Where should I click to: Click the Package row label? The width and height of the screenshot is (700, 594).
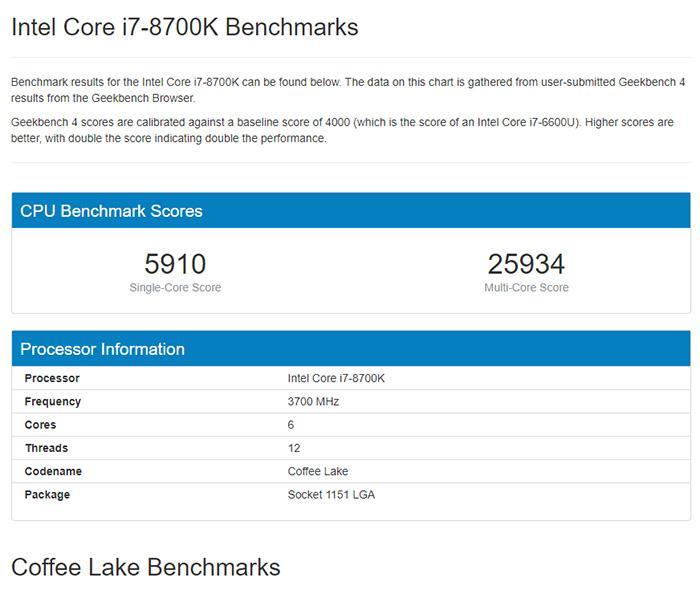click(x=47, y=494)
